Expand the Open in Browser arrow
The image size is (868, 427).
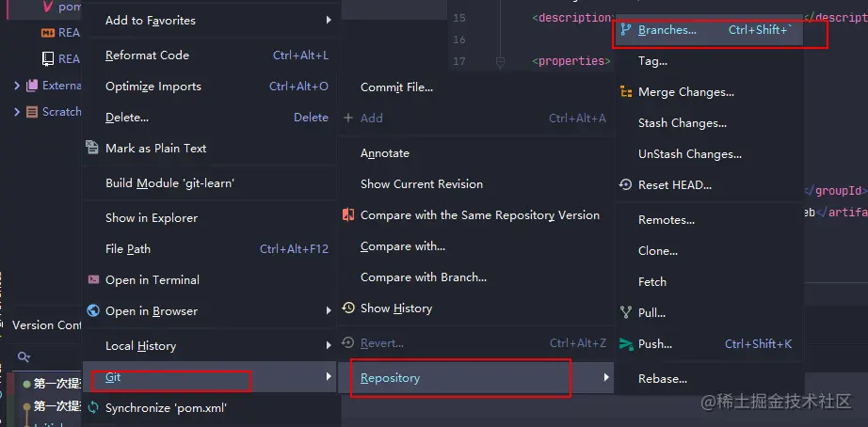pyautogui.click(x=329, y=311)
